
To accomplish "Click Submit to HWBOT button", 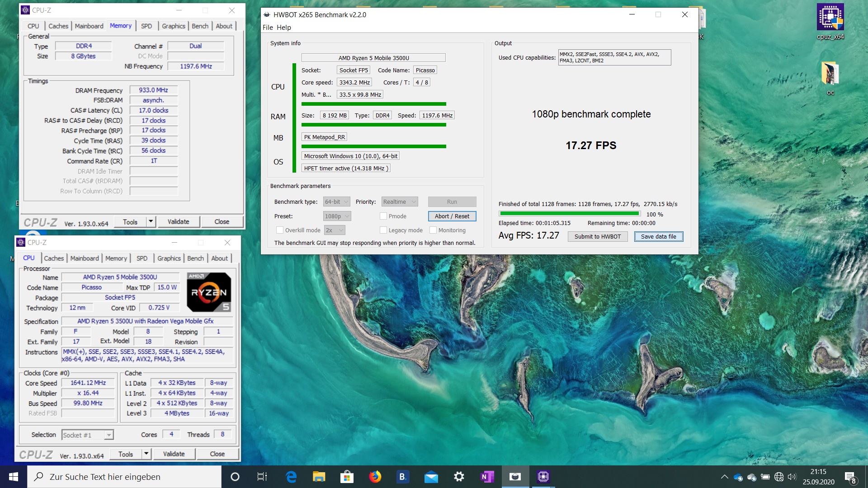I will point(598,236).
